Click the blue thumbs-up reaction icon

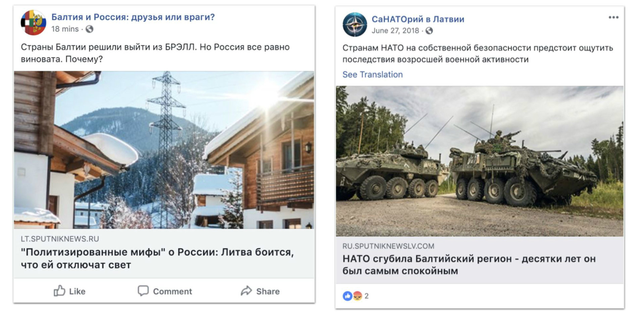(x=347, y=296)
